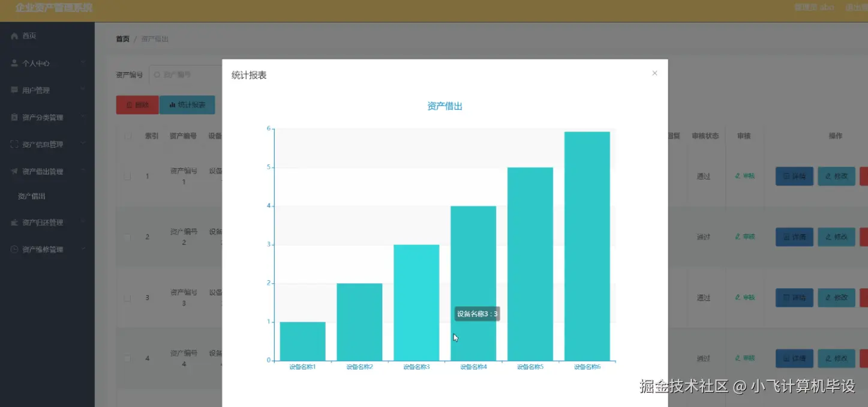Viewport: 868px width, 407px height.
Task: Click the chart title 资产借出
Action: [445, 106]
